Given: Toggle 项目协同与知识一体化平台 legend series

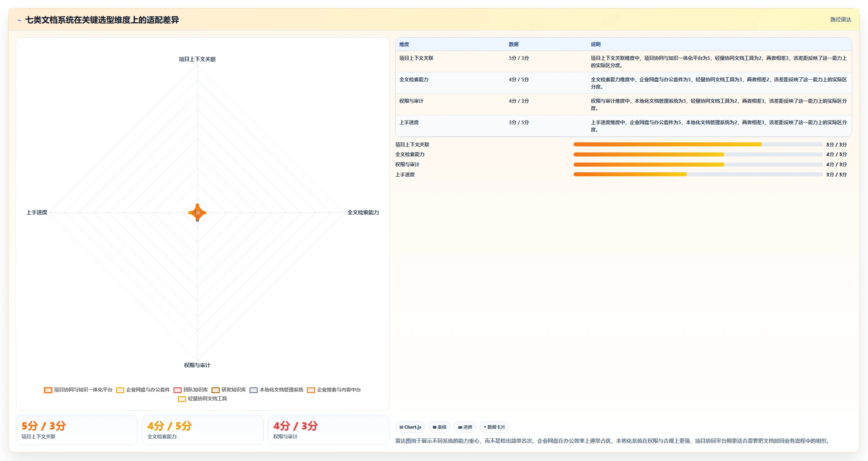Looking at the screenshot, I should [x=78, y=390].
